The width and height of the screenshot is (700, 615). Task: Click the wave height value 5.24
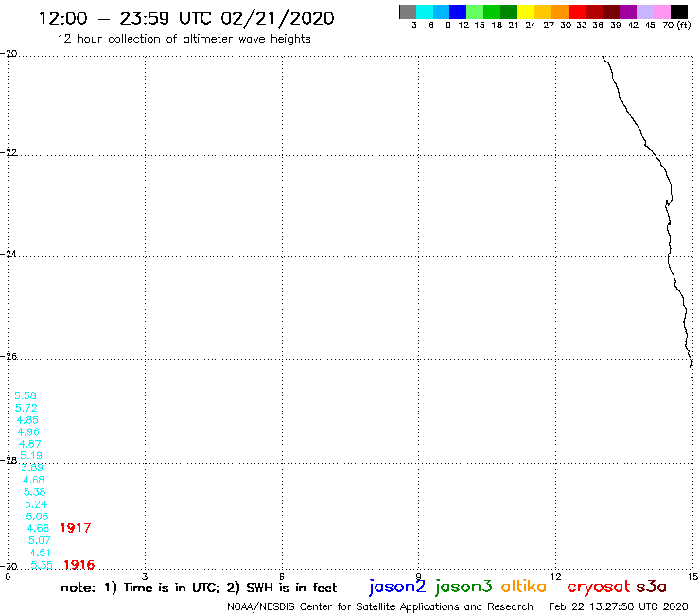tap(36, 504)
